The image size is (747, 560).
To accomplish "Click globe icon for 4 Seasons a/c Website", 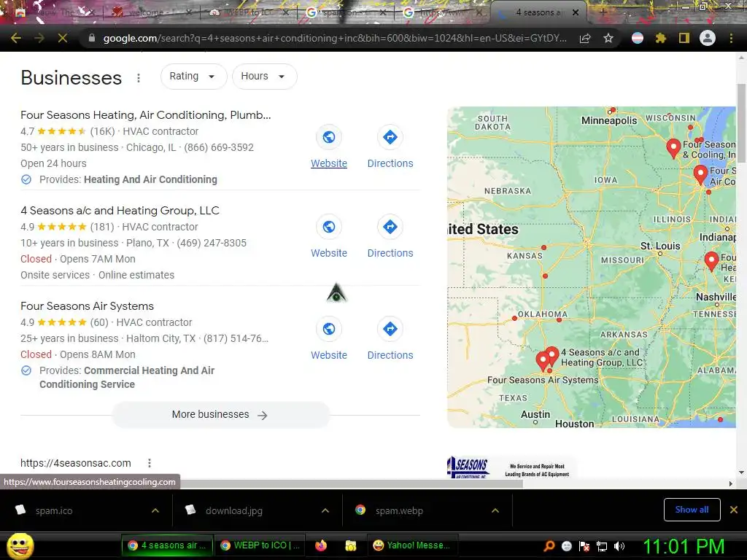I will (329, 227).
